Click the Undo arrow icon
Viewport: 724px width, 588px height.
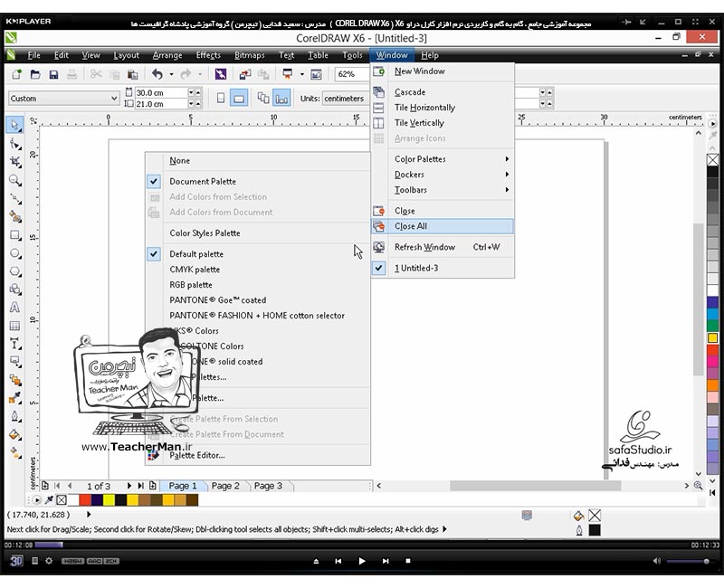(x=157, y=74)
